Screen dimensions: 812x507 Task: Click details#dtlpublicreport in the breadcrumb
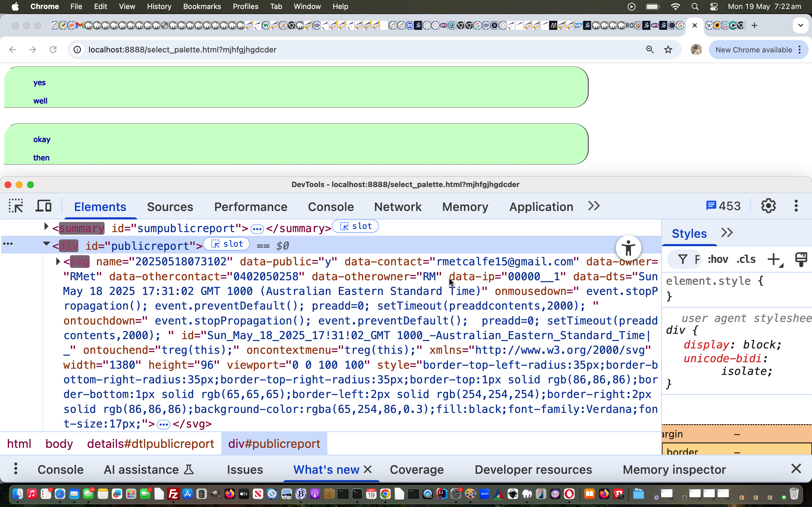click(x=150, y=444)
